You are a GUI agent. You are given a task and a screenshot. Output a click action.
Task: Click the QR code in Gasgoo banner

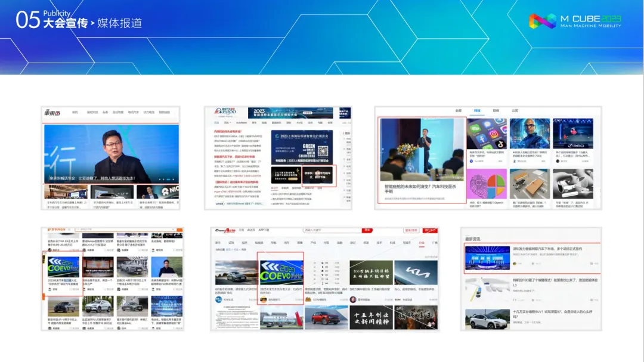point(323,150)
